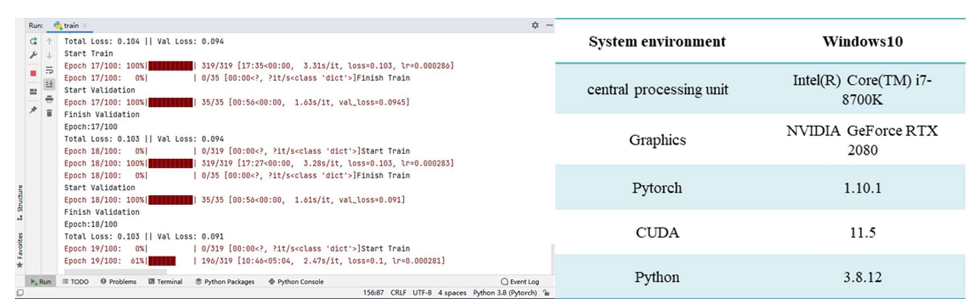Click the horizontal console scrollbar
This screenshot has width=980, height=307.
point(115,272)
